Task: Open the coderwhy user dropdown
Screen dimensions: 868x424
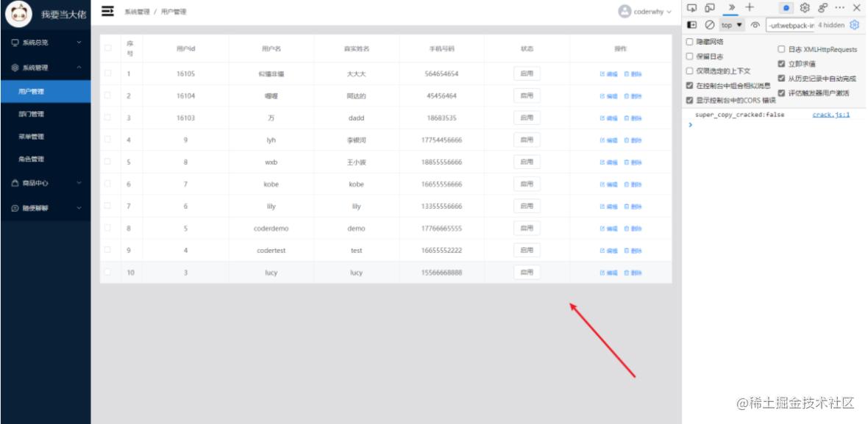Action: pos(646,12)
